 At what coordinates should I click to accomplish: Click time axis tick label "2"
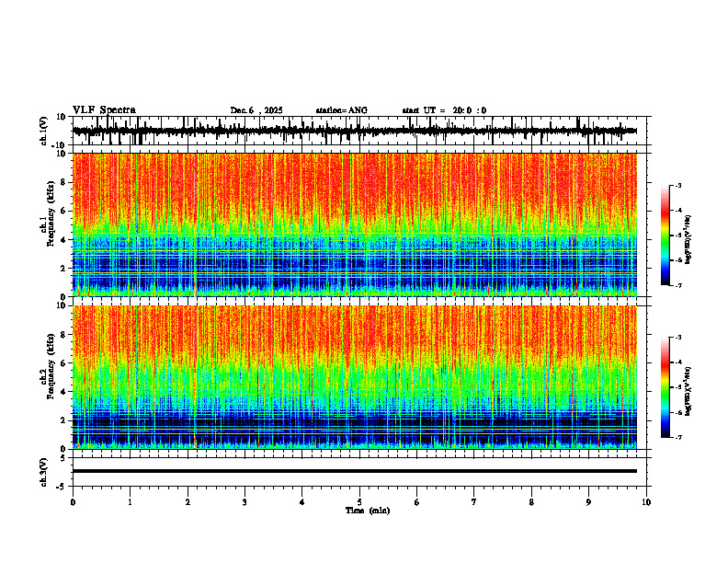point(188,502)
